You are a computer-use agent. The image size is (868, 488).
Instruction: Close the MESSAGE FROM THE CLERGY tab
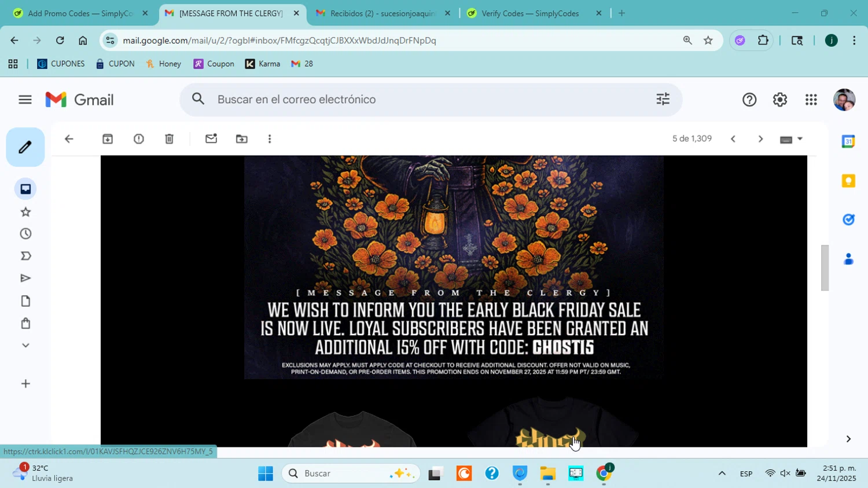tap(296, 13)
